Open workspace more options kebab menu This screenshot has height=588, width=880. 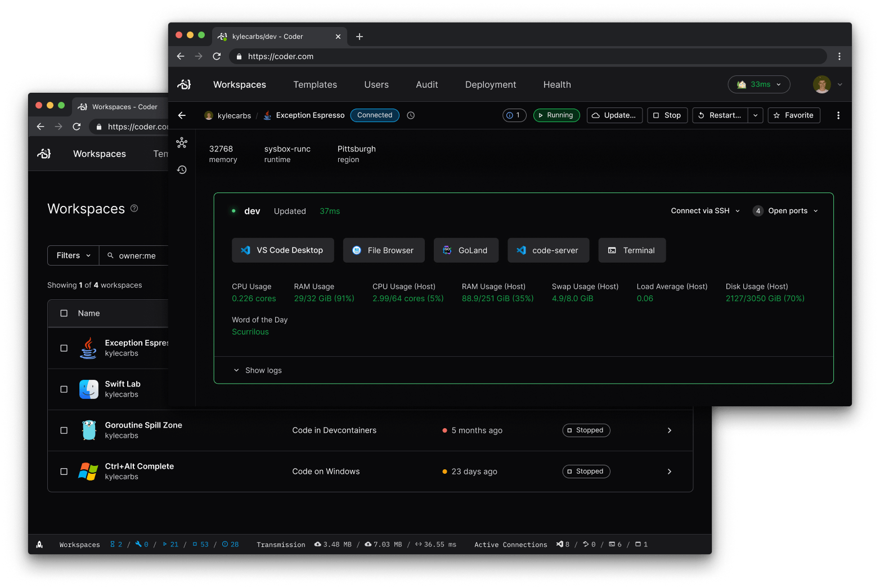pyautogui.click(x=838, y=115)
